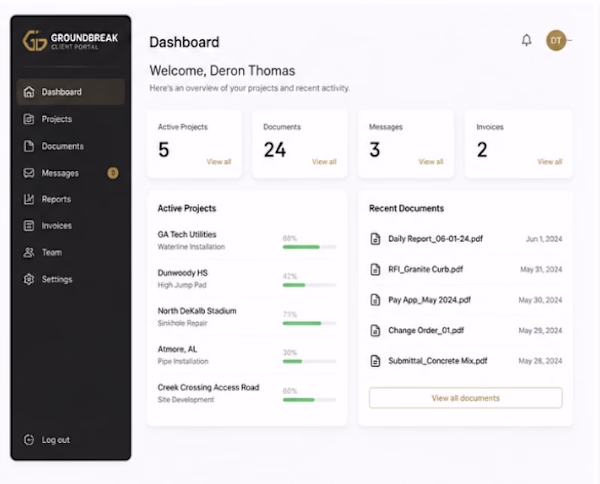Click the Invoices count 2
The image size is (600, 484).
pyautogui.click(x=482, y=150)
